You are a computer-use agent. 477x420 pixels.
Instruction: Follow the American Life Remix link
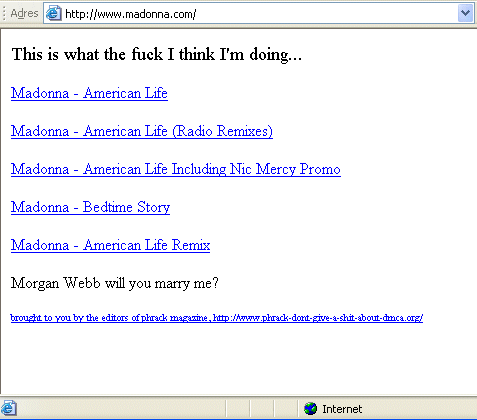pyautogui.click(x=110, y=245)
